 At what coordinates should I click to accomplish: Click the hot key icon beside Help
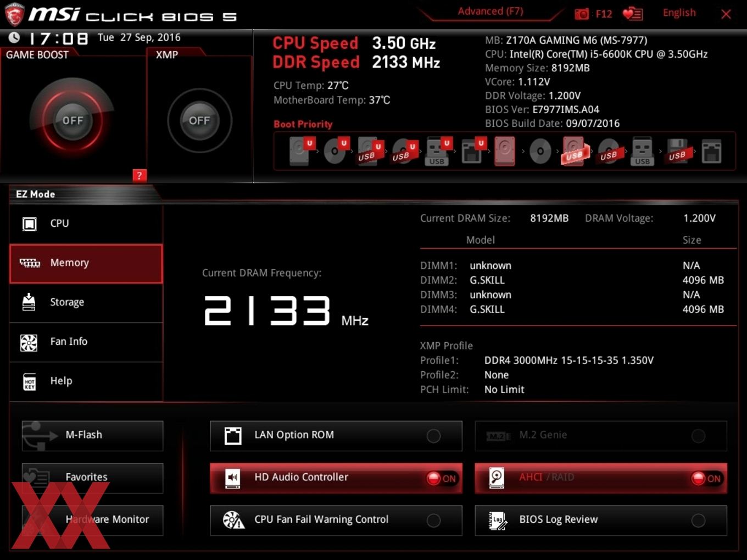click(30, 382)
